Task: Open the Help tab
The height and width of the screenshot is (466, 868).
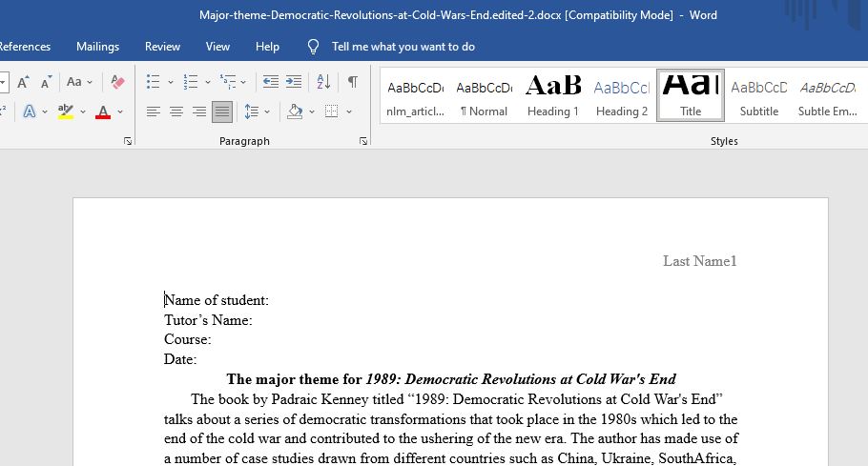Action: [x=267, y=47]
